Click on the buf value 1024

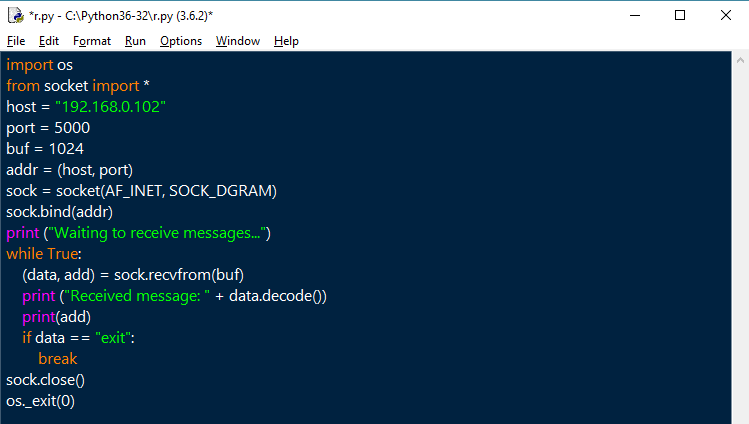pyautogui.click(x=66, y=148)
